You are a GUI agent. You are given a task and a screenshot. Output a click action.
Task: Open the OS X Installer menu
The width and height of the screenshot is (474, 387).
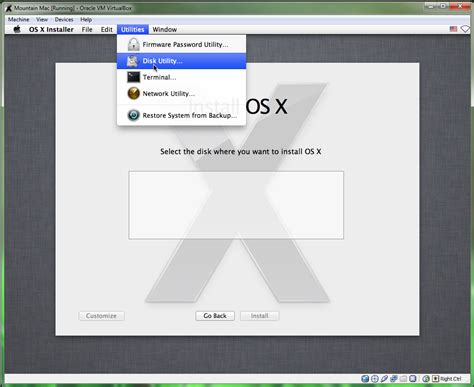click(x=51, y=29)
